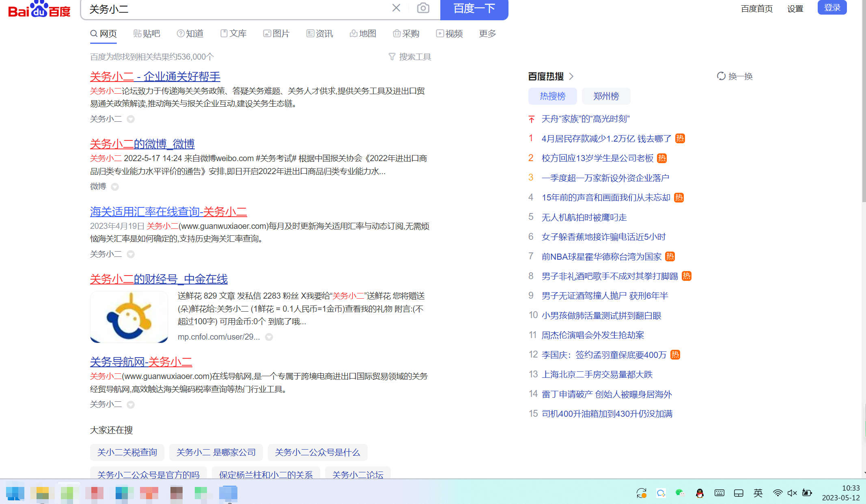Open hot topic 周杰伦演唱会外发生抢劫案
This screenshot has width=866, height=504.
(593, 335)
